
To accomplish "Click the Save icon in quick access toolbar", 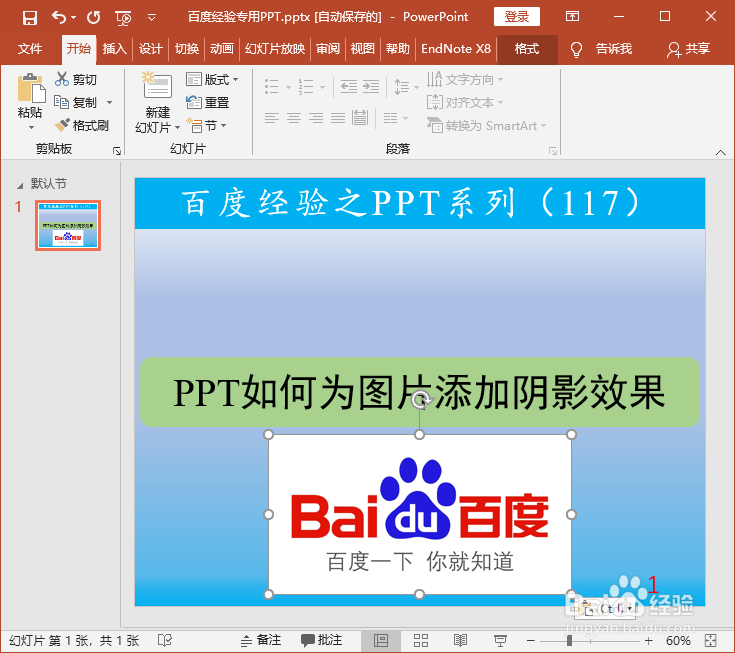I will pos(30,17).
